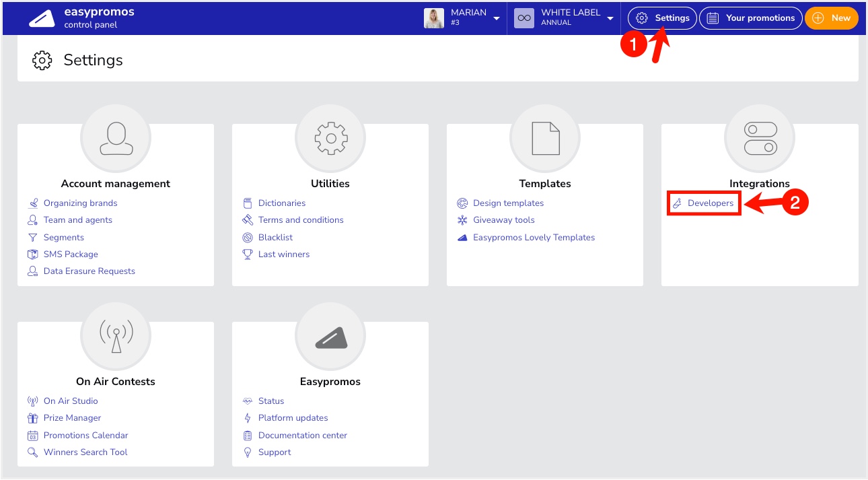
Task: Click Marian's profile avatar photo
Action: point(434,18)
